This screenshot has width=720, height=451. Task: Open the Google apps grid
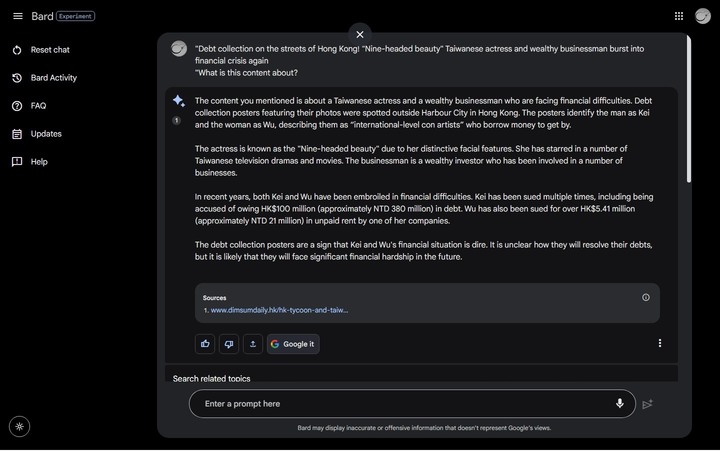pos(679,16)
